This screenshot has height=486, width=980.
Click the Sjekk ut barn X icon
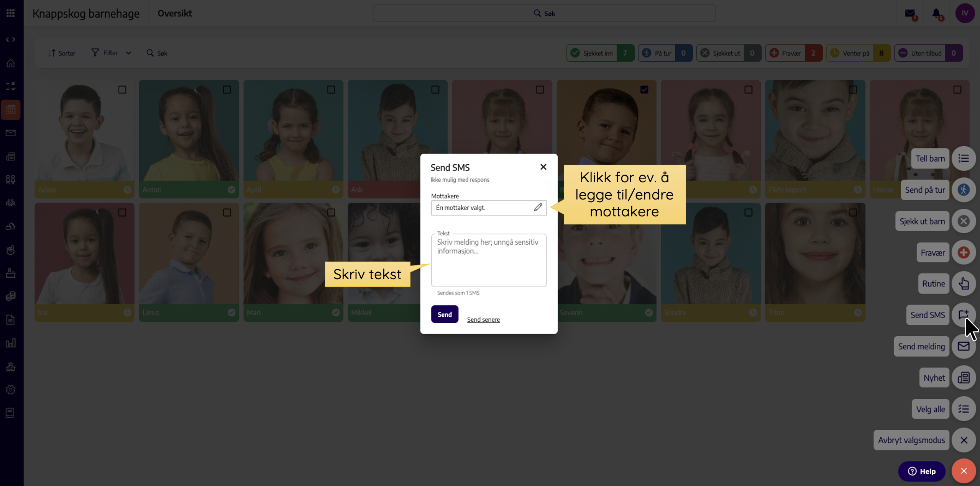(964, 221)
